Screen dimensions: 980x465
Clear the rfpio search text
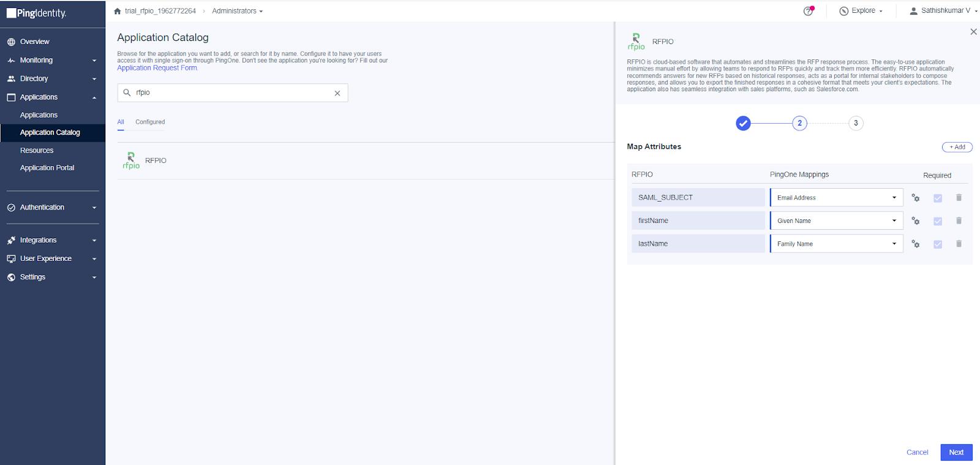pyautogui.click(x=337, y=93)
